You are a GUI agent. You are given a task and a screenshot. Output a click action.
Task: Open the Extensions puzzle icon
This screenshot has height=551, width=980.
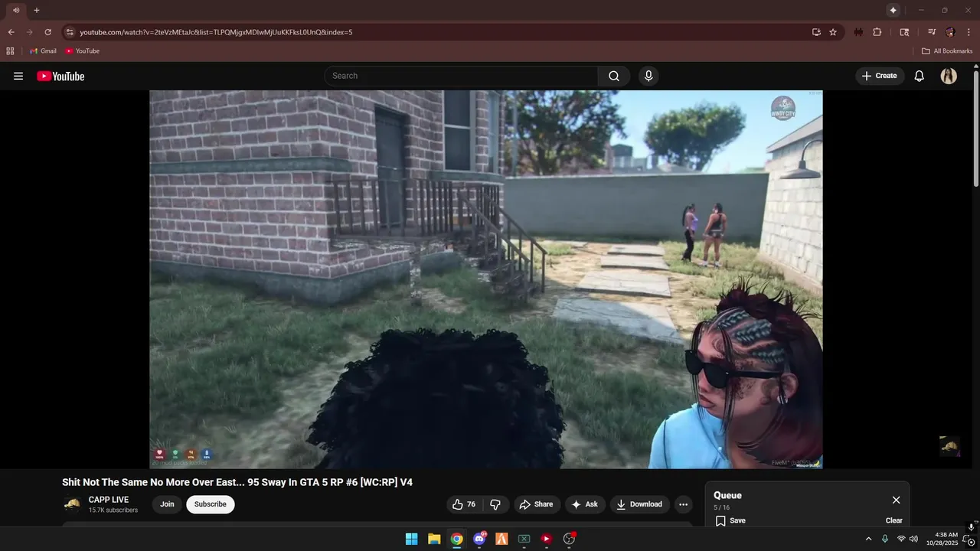[x=877, y=32]
